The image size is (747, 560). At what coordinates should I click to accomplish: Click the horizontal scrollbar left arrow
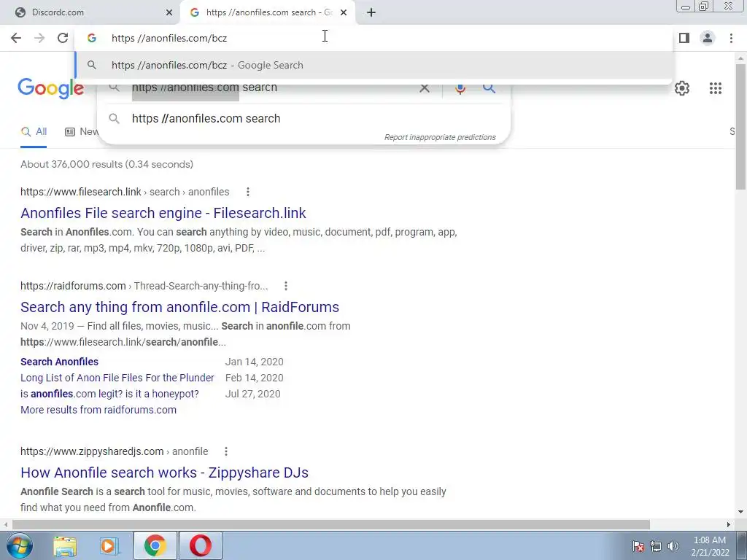click(5, 525)
